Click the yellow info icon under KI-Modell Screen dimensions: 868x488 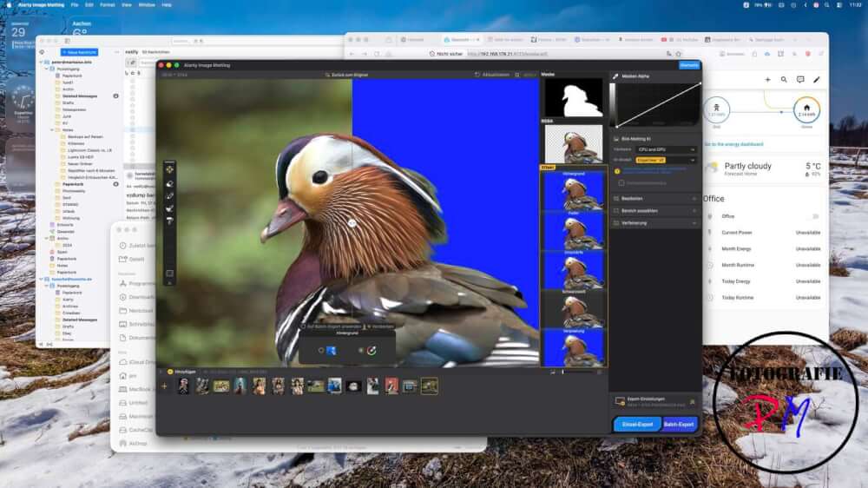tap(617, 171)
